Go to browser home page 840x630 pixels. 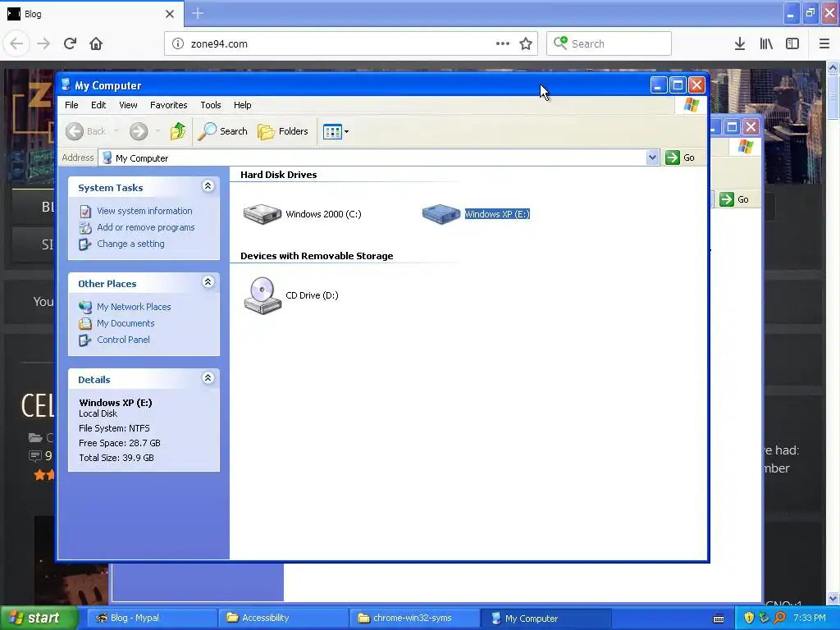point(96,43)
